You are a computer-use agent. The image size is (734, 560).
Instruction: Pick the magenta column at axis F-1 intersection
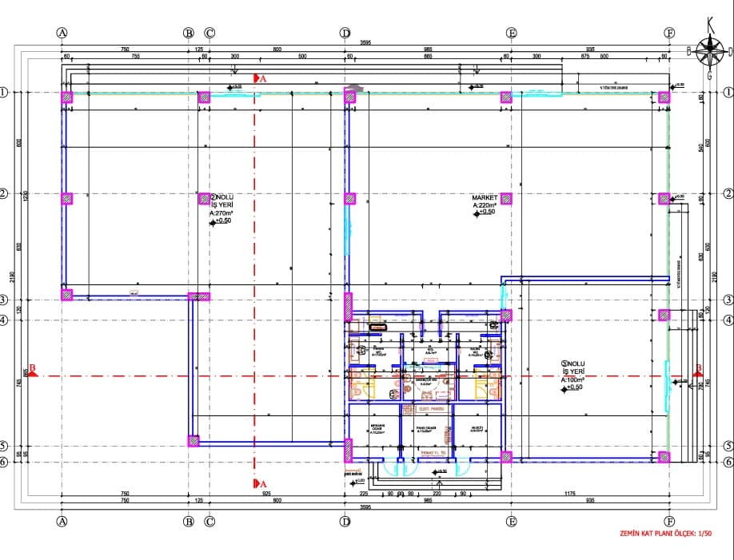tap(664, 97)
